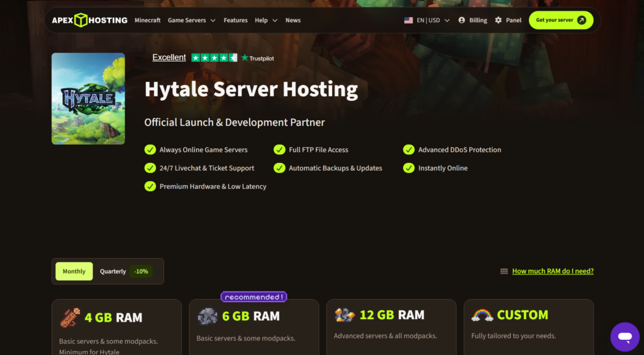Click Advanced servers & all modpacks text

386,336
